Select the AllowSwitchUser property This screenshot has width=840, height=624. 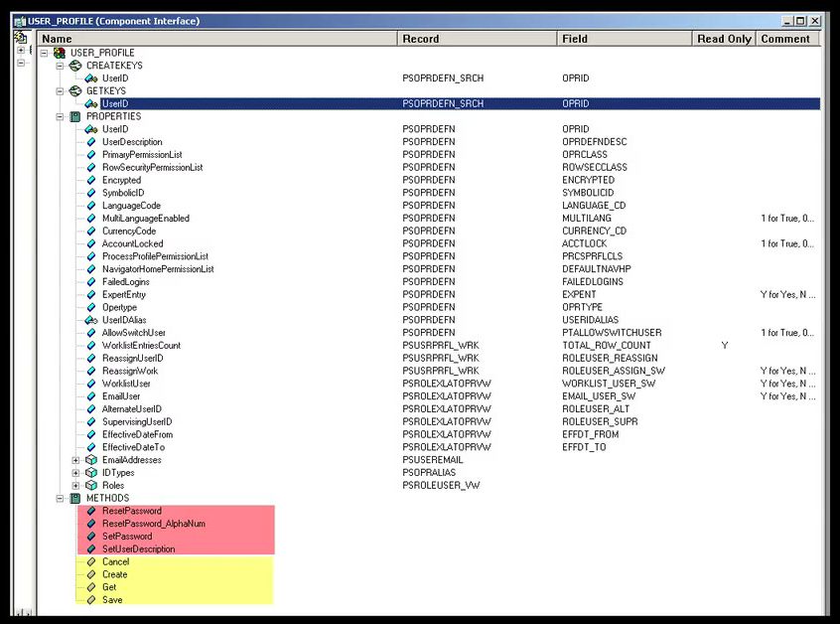[x=134, y=333]
